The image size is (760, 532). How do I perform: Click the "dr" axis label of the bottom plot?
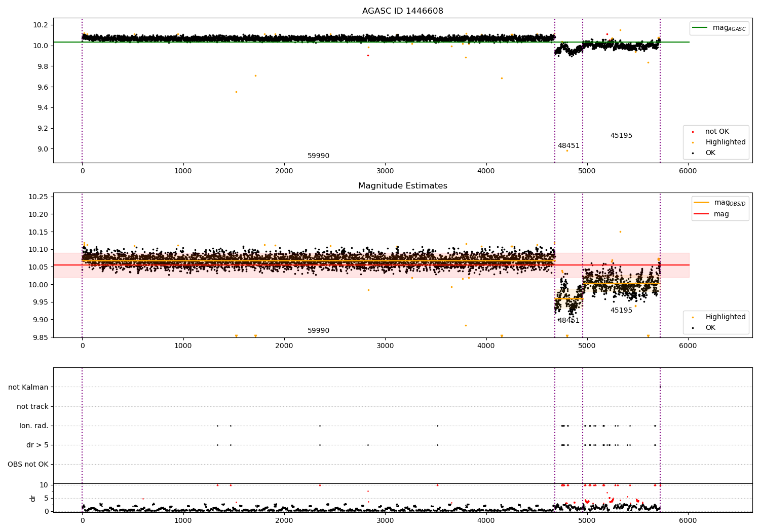[x=33, y=498]
